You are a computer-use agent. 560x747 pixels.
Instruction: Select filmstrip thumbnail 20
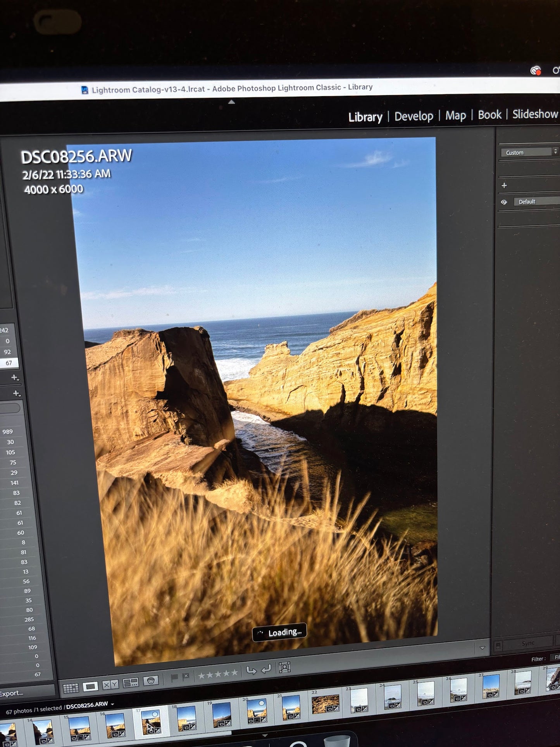click(x=257, y=711)
